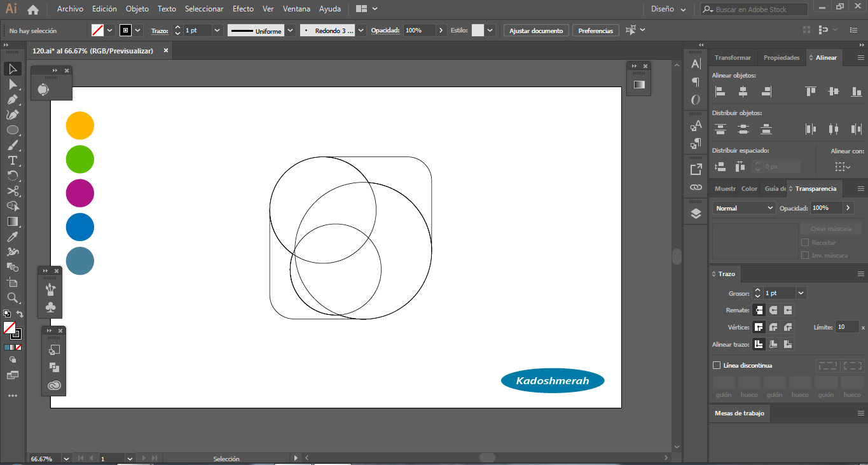Swap fill and stroke arrows

pyautogui.click(x=19, y=314)
